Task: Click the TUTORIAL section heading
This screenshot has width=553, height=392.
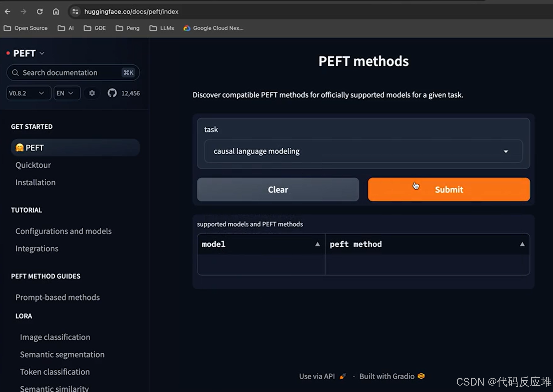Action: 27,210
